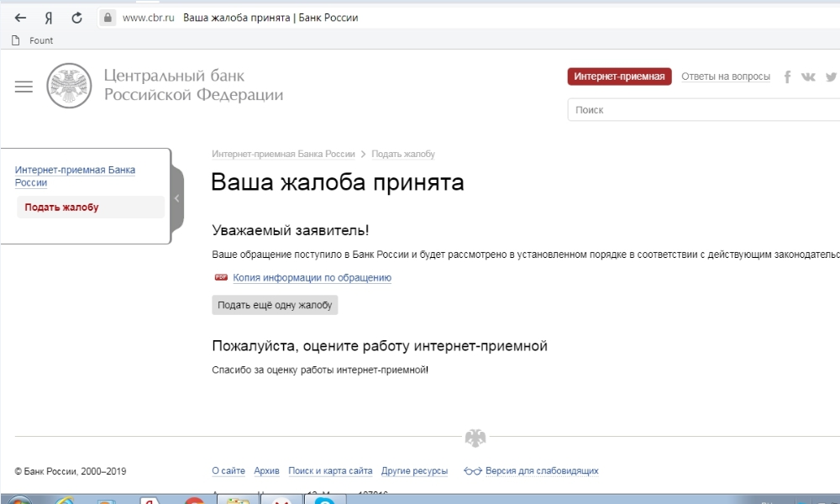Click the Central Bank eagle logo
The image size is (840, 504).
point(69,86)
